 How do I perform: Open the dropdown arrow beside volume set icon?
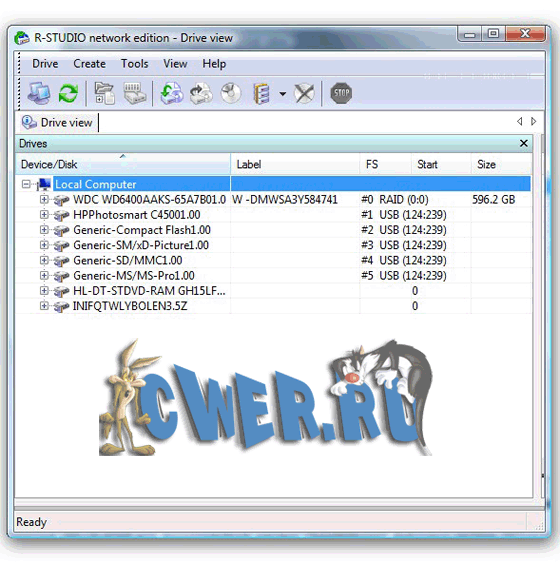283,94
